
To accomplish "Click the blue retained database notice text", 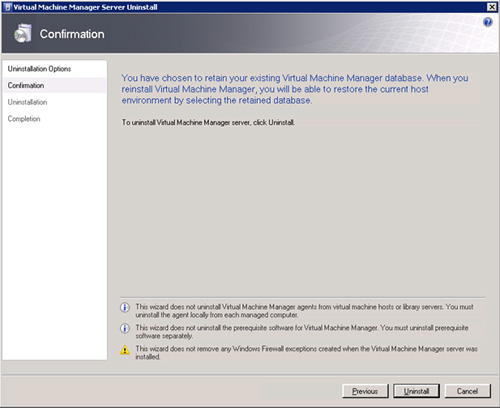I will pyautogui.click(x=295, y=89).
